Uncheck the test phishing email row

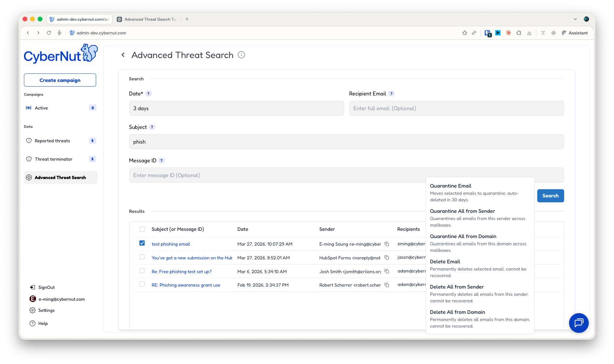142,243
